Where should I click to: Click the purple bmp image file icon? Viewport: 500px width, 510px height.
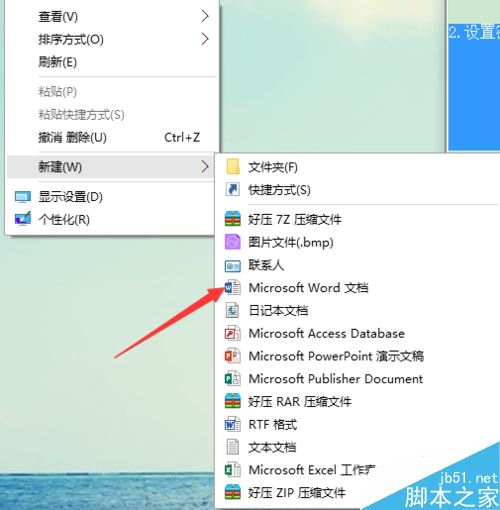pyautogui.click(x=233, y=242)
